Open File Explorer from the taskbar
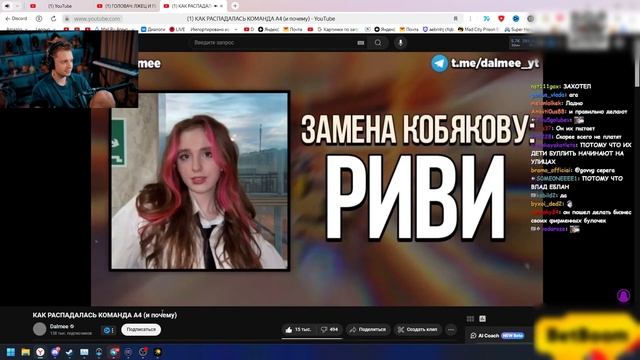 pos(26,352)
